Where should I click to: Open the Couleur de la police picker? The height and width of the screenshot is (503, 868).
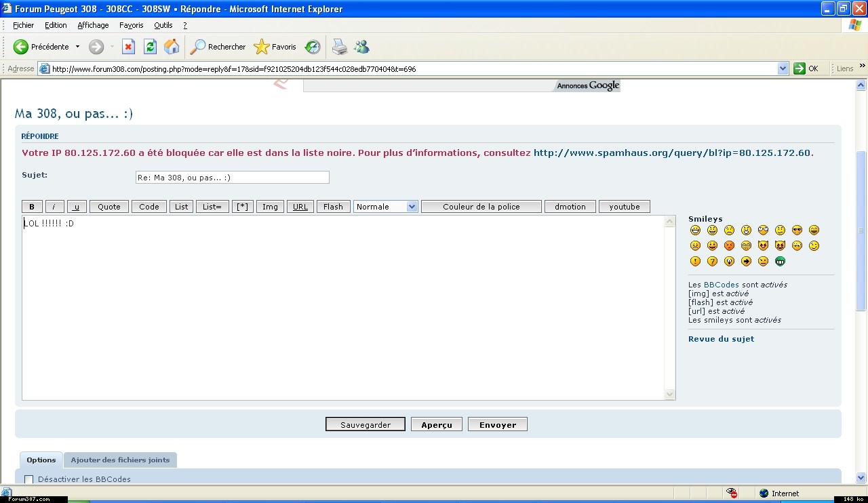[x=481, y=207]
